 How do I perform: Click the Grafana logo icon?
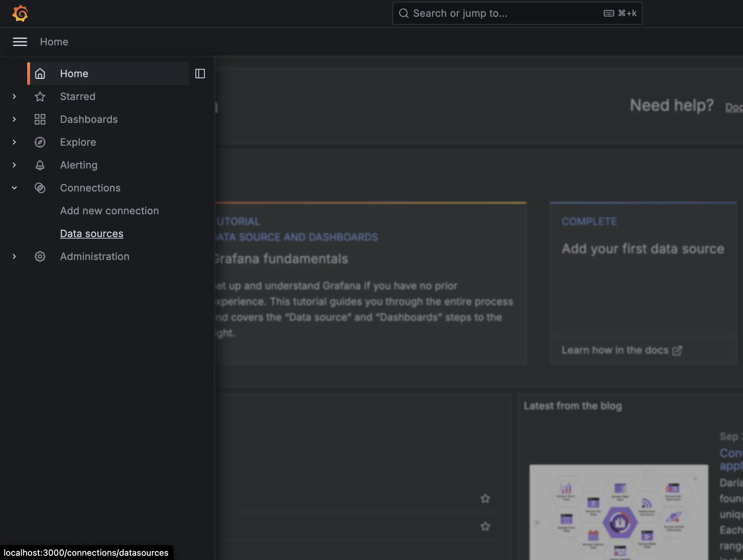tap(20, 14)
